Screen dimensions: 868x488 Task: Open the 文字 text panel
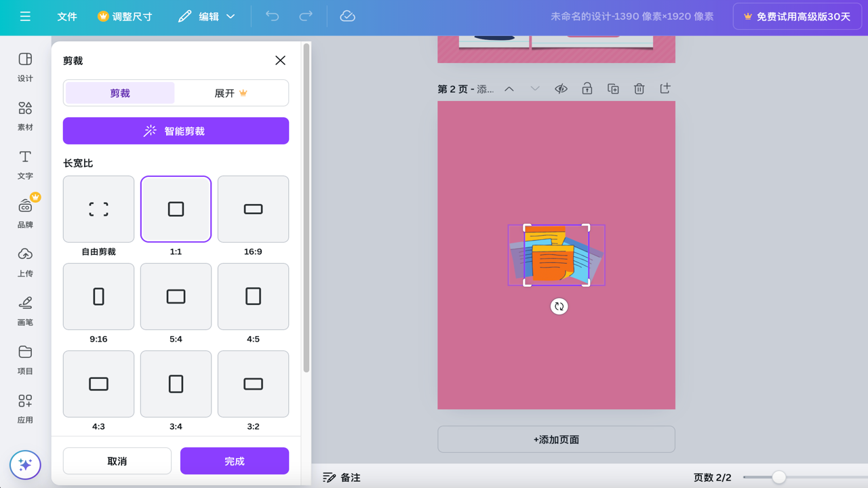pyautogui.click(x=25, y=165)
